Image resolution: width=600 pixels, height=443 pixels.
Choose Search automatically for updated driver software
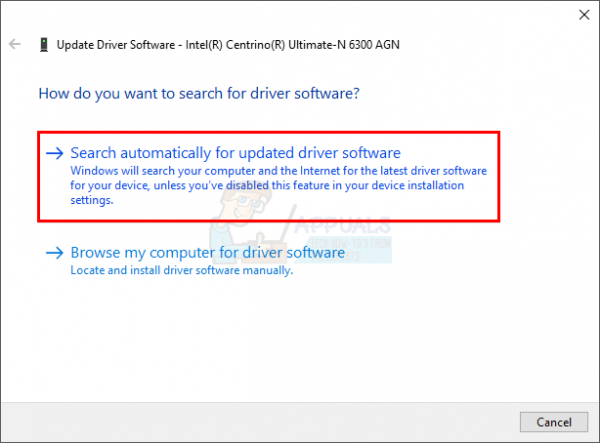click(x=235, y=153)
